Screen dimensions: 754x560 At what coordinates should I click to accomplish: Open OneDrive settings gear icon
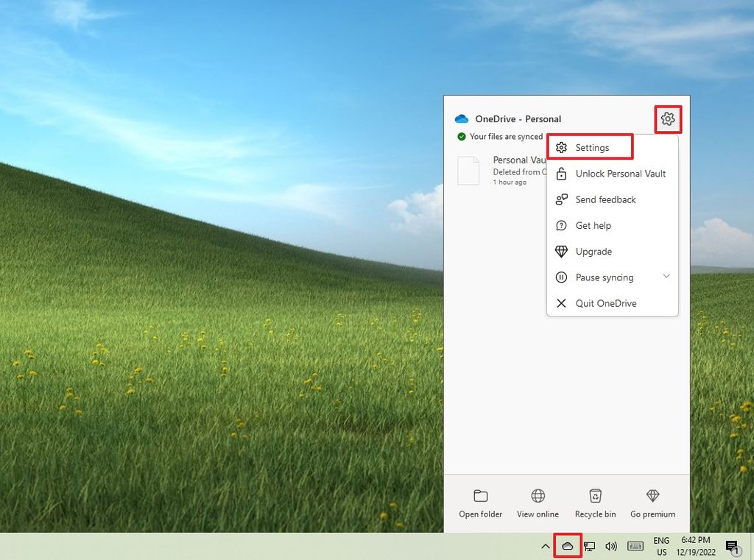click(x=667, y=118)
